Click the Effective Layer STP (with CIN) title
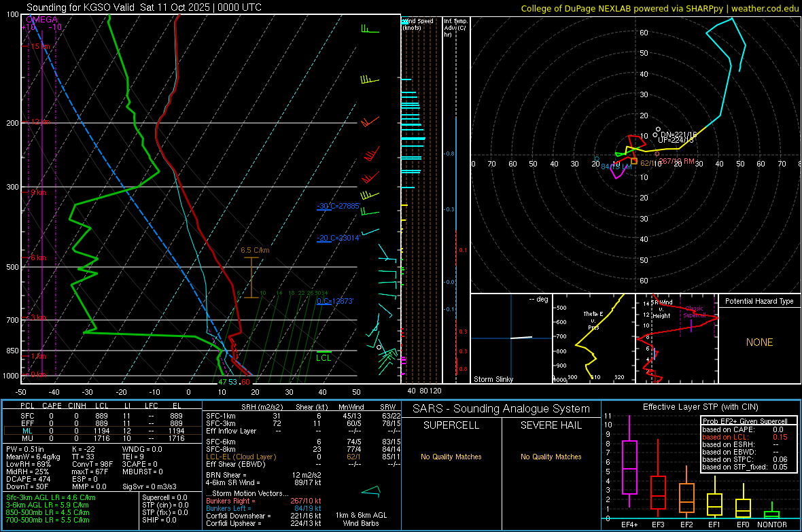 pyautogui.click(x=701, y=407)
